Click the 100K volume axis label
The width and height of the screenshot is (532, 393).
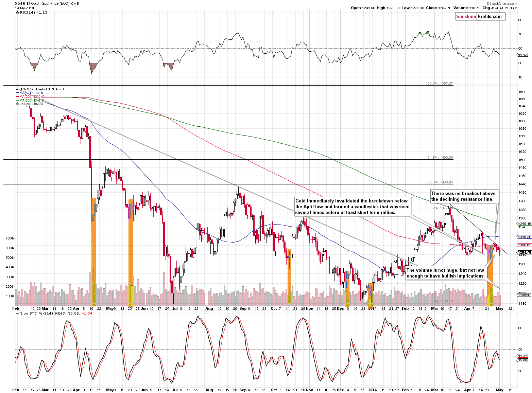coord(10,296)
